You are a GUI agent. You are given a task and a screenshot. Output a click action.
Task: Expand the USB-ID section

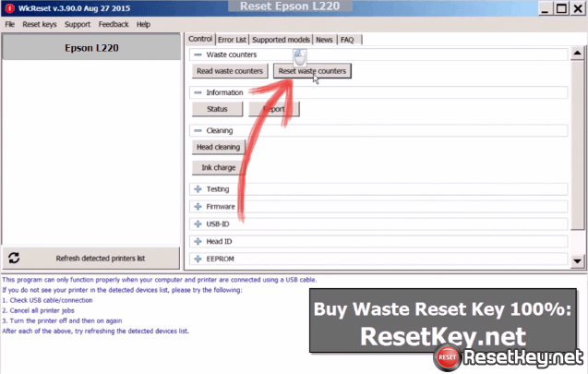[x=198, y=224]
